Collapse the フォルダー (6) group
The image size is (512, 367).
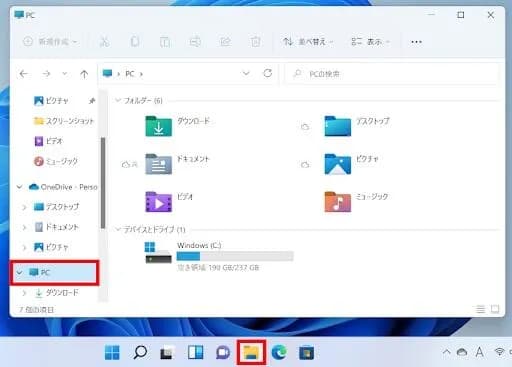click(118, 100)
